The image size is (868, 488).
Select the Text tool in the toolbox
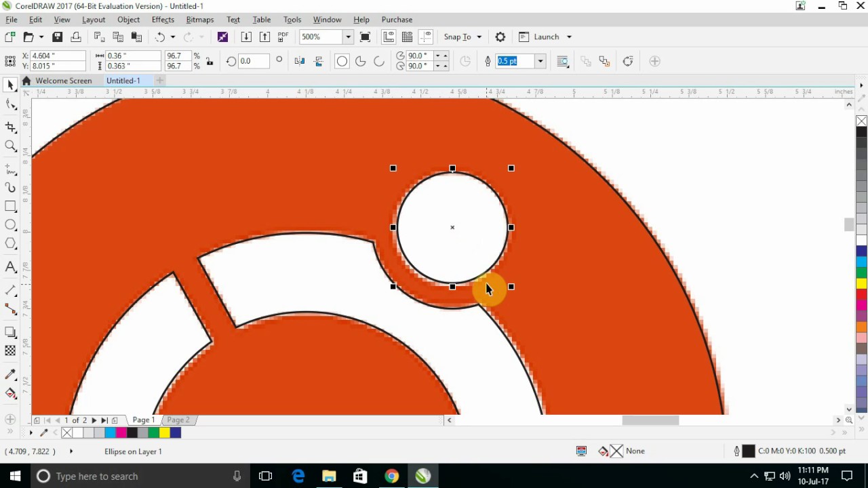point(10,267)
